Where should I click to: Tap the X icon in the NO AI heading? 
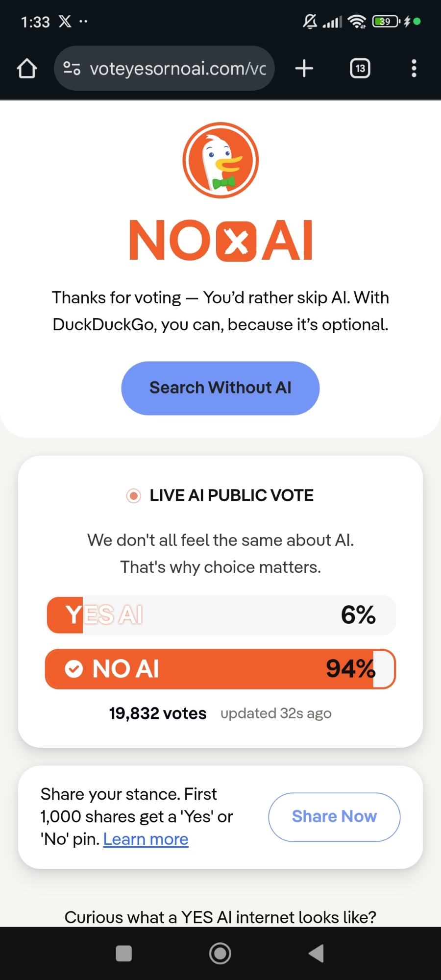(236, 241)
